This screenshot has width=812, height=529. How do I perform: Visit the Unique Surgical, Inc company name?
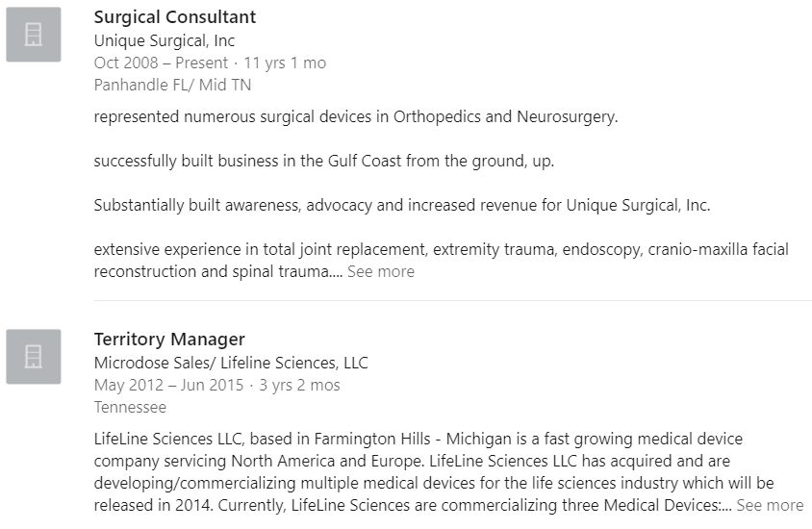click(165, 40)
